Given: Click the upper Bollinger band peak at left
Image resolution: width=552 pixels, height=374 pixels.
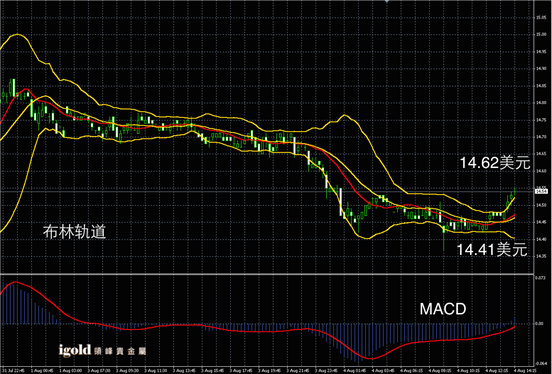Looking at the screenshot, I should pyautogui.click(x=17, y=35).
